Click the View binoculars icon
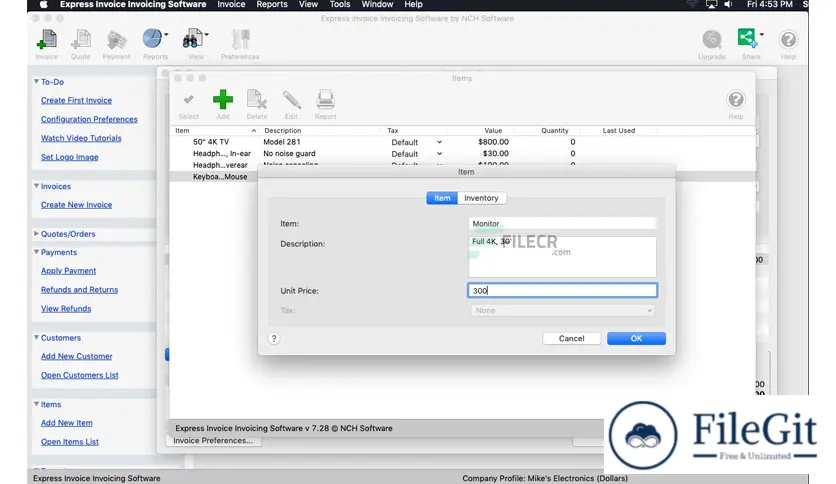Screen dimensions: 836x484 tap(192, 39)
